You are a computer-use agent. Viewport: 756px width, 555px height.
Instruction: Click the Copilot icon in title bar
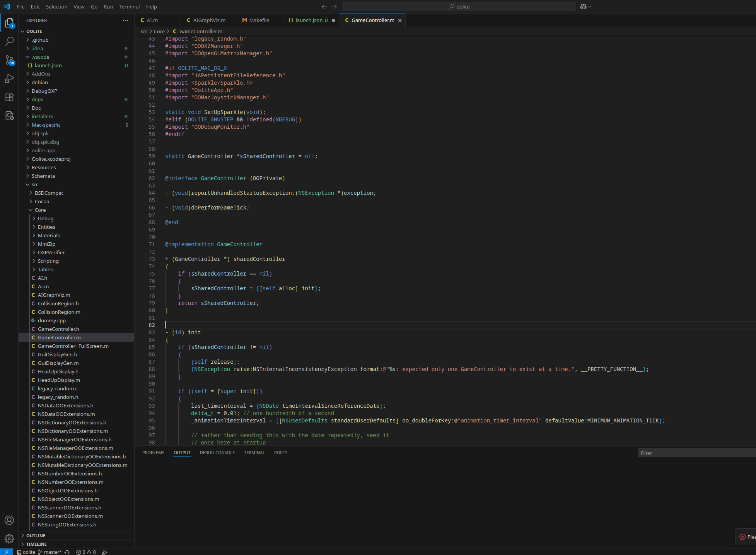[x=583, y=7]
